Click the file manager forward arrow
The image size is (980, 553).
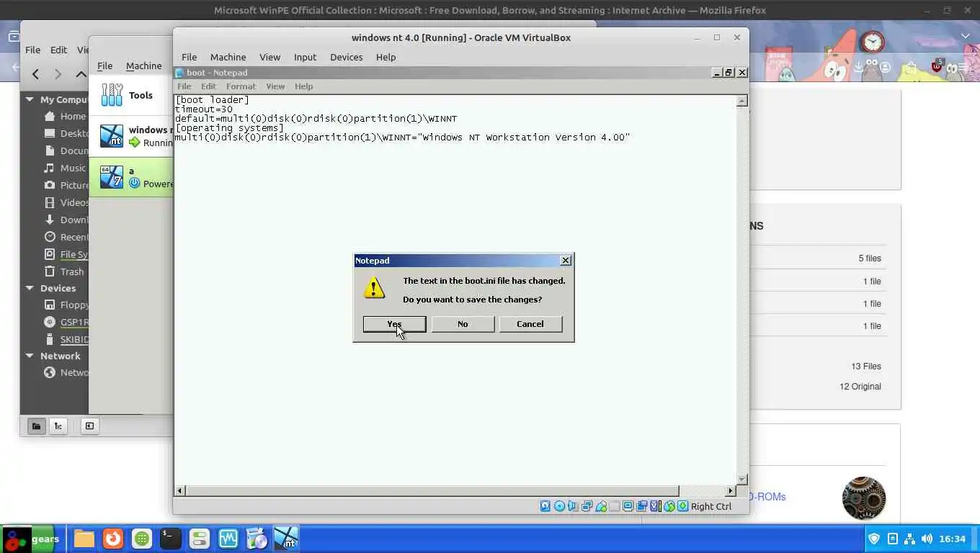coord(58,73)
